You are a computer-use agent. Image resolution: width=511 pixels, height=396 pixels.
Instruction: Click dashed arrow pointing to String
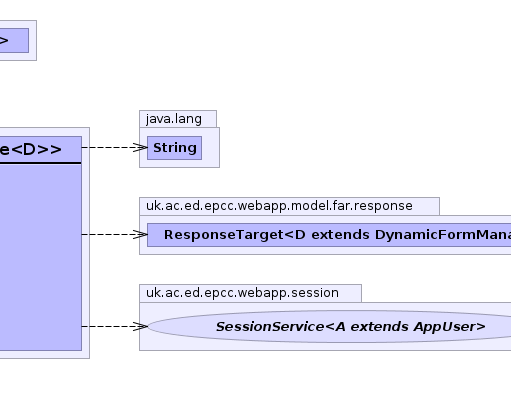[x=114, y=147]
